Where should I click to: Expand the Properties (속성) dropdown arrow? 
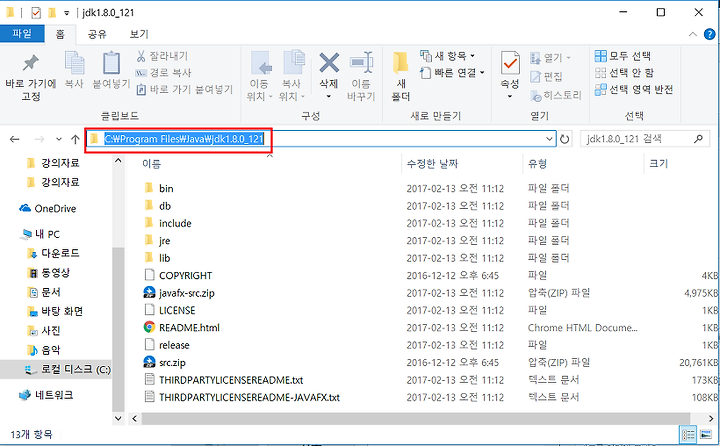pos(510,96)
